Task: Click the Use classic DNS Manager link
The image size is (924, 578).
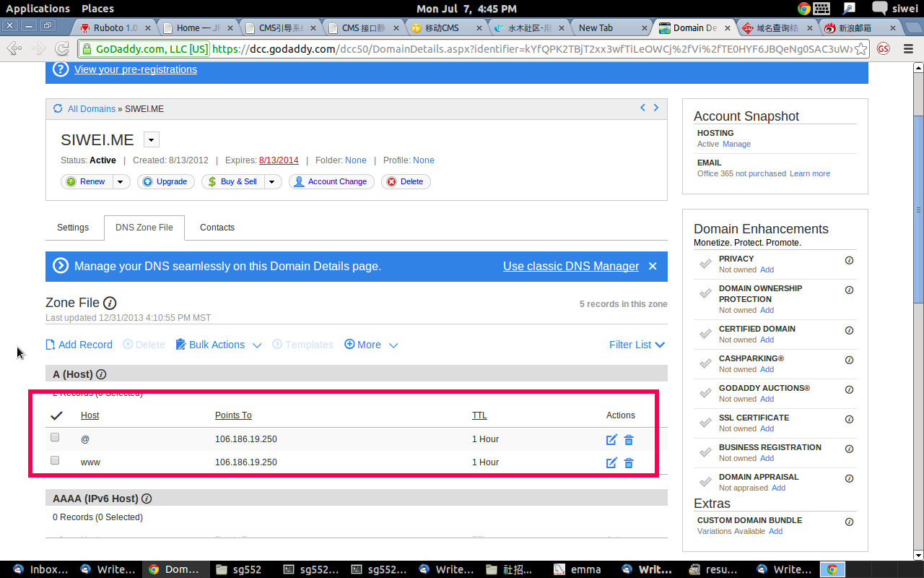Action: [x=570, y=266]
